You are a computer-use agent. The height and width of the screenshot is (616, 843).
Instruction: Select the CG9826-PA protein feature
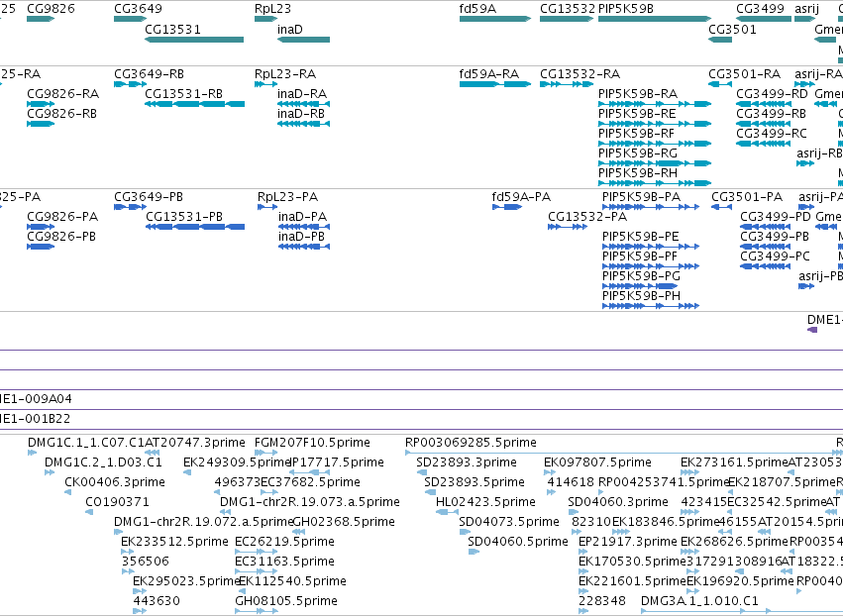(x=41, y=227)
